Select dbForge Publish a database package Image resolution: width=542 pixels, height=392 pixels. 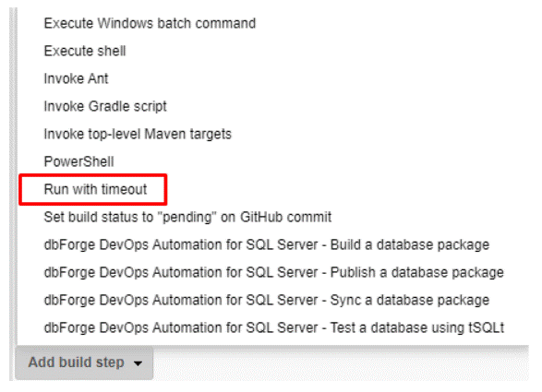click(273, 272)
